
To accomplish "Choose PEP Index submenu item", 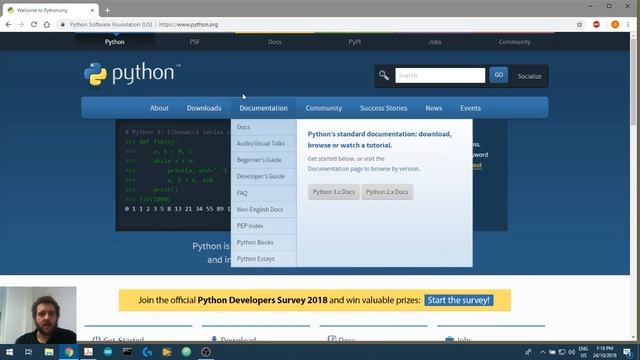I will pyautogui.click(x=264, y=226).
